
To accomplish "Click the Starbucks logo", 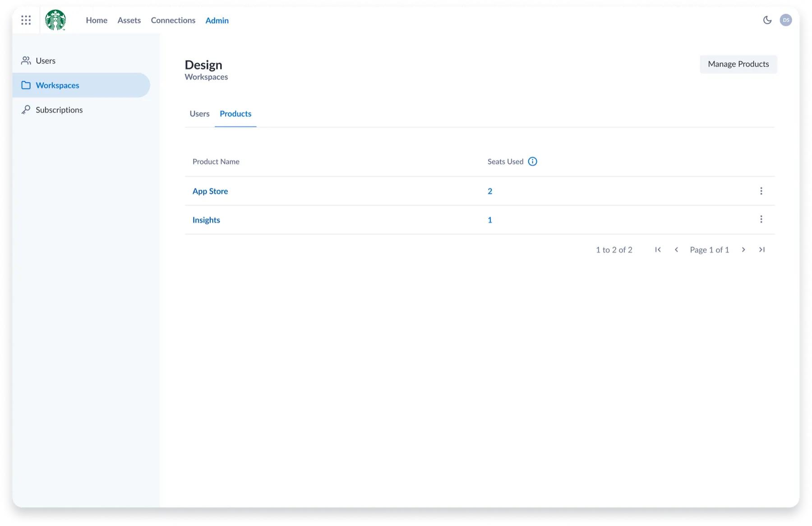I will (x=55, y=20).
